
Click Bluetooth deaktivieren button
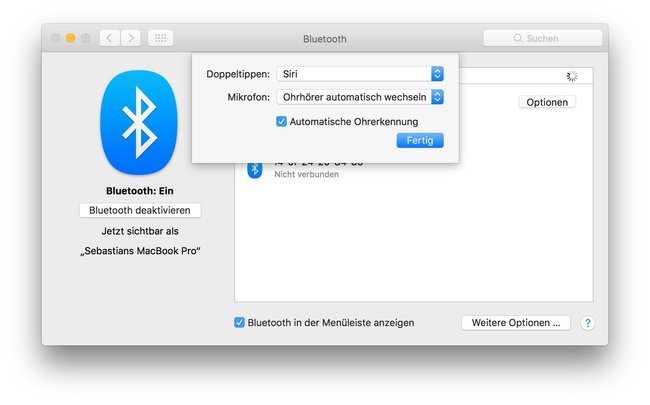click(140, 210)
